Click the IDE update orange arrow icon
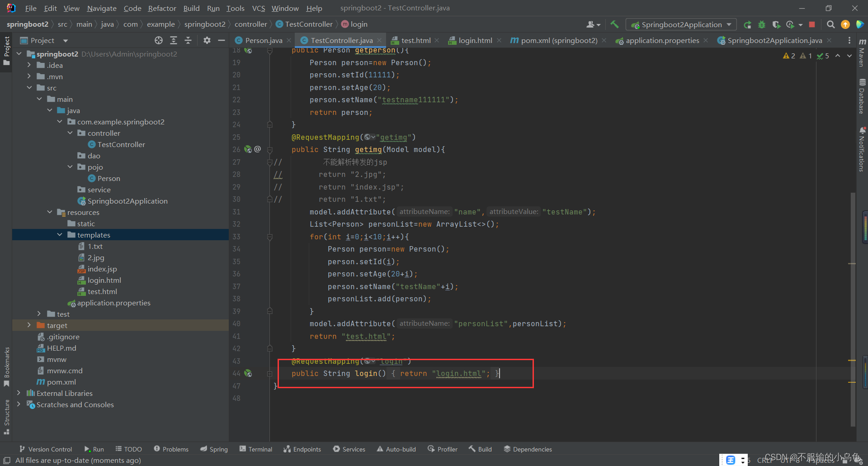 click(845, 24)
